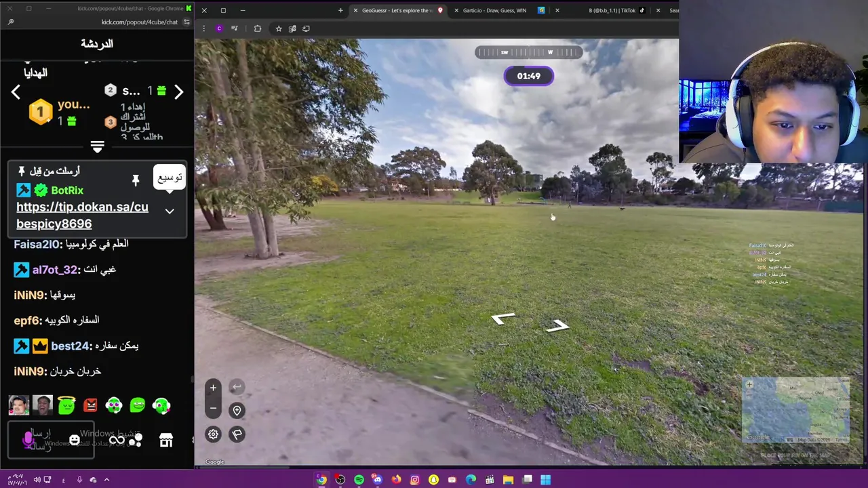Open GeoGuessr settings gear
Screen dimensions: 868x488
[213, 434]
